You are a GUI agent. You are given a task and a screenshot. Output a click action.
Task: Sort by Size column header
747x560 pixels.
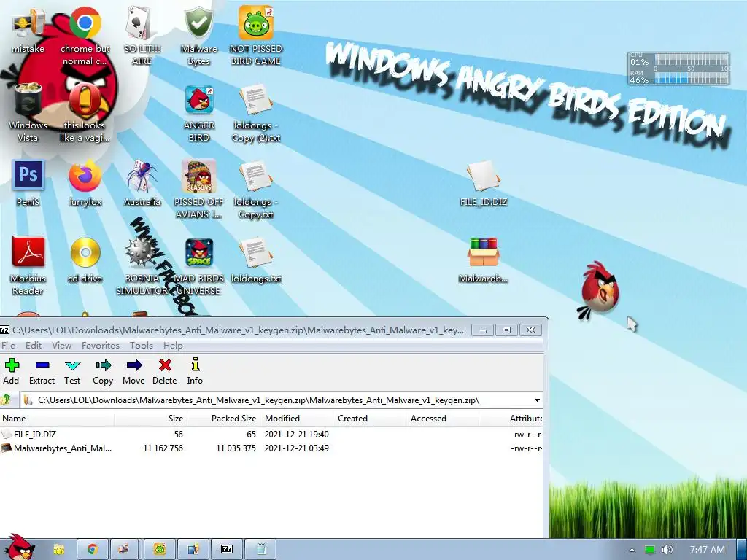(150, 418)
